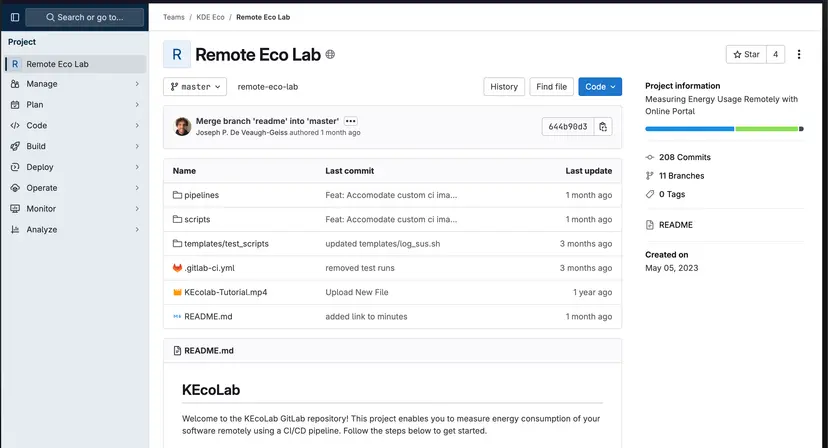Expand the Manage menu chevron
Viewport: 828px width, 448px height.
point(137,84)
